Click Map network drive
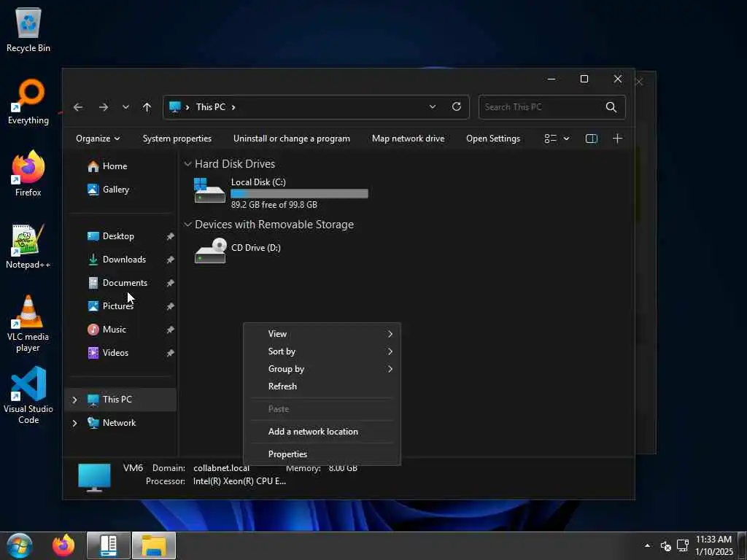Viewport: 747px width, 560px height. coord(409,139)
